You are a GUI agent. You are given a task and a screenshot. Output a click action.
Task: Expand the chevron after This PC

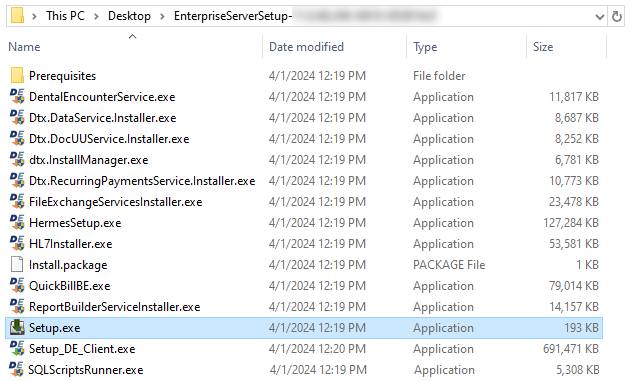click(96, 16)
